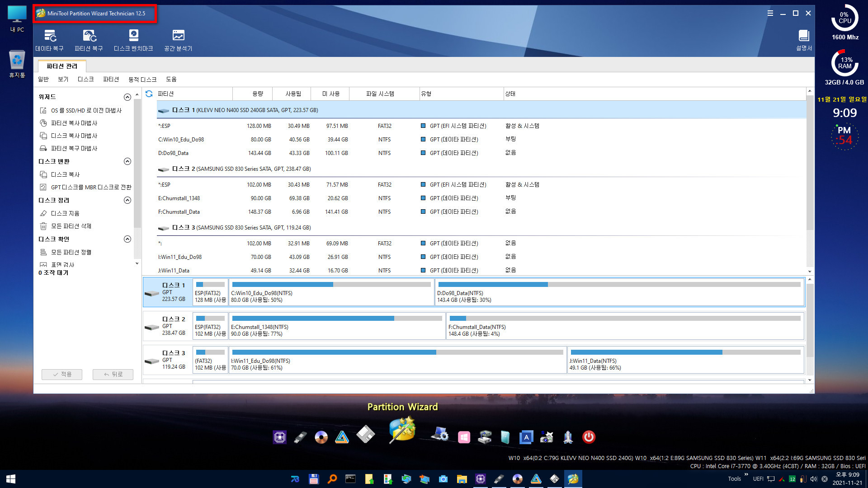Select the I:Win11_Edu_Do98 partition row

(x=481, y=257)
